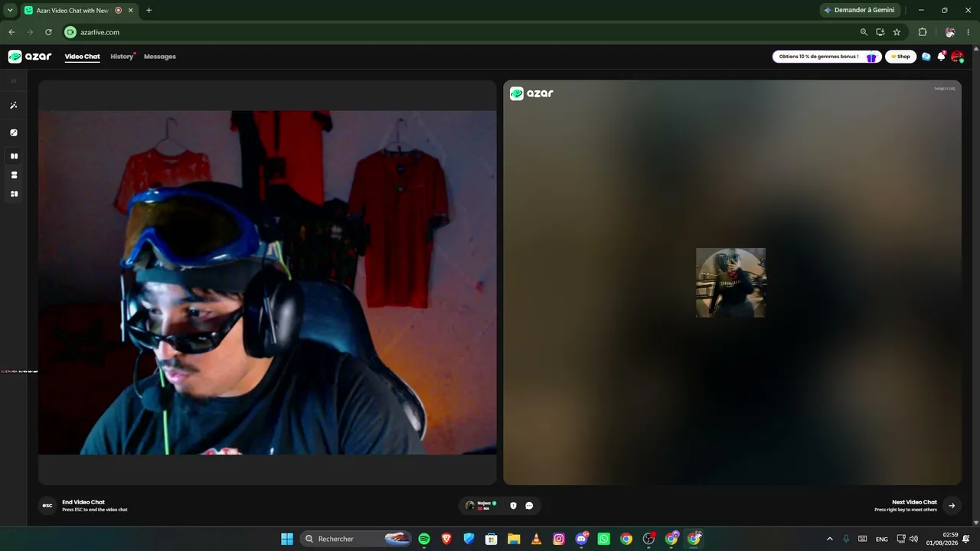
Task: Open the Azar profile avatar menu
Action: click(x=957, y=57)
